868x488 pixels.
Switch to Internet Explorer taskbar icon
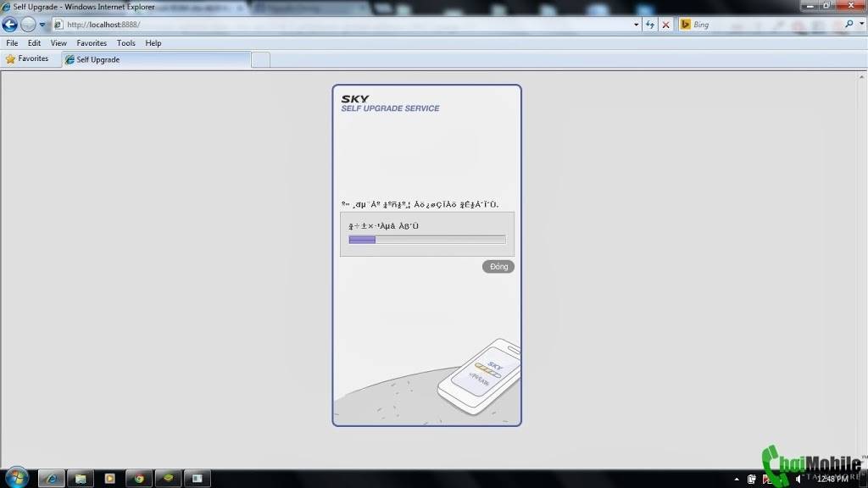tap(52, 479)
